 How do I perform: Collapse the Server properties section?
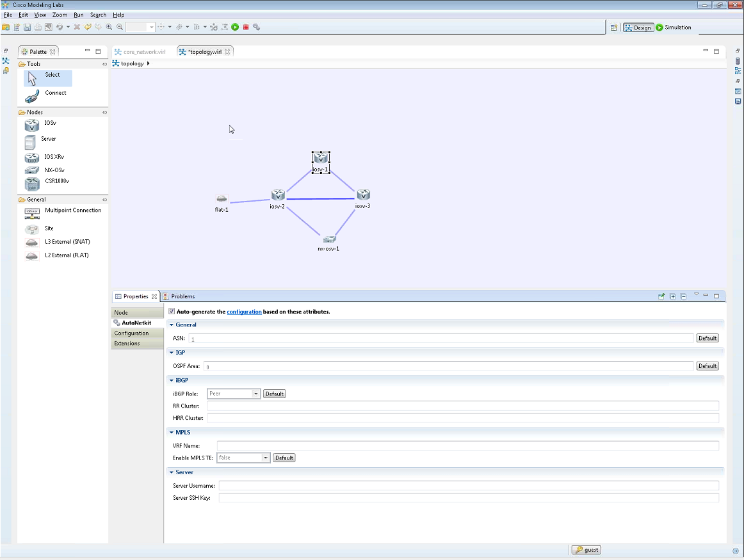click(172, 472)
